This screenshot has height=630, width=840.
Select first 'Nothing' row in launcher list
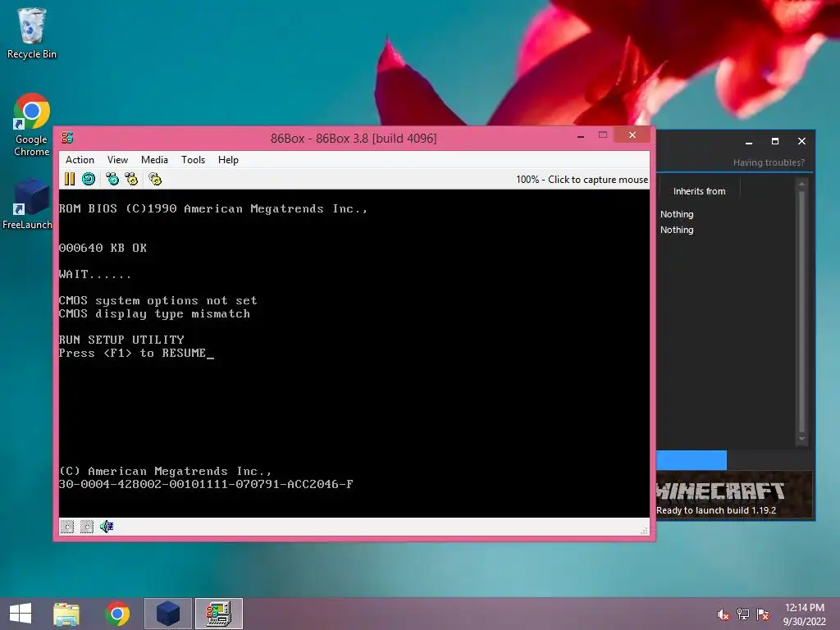(x=677, y=214)
